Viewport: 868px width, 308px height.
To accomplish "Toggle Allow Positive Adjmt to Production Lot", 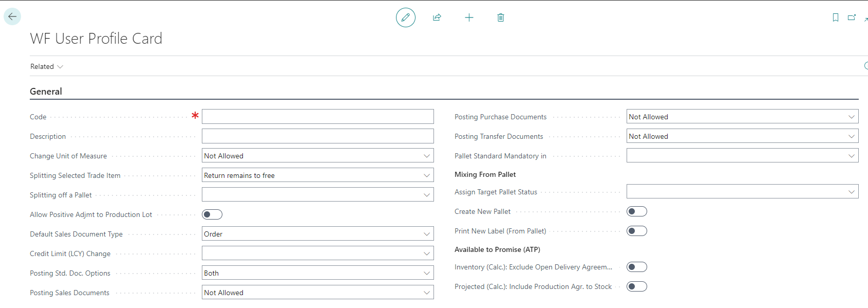I will pyautogui.click(x=212, y=214).
